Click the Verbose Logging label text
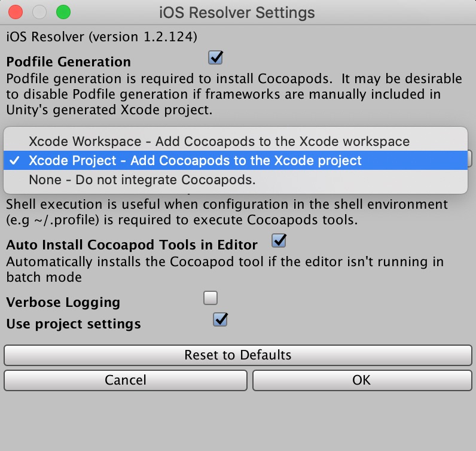476x451 pixels. coord(63,303)
